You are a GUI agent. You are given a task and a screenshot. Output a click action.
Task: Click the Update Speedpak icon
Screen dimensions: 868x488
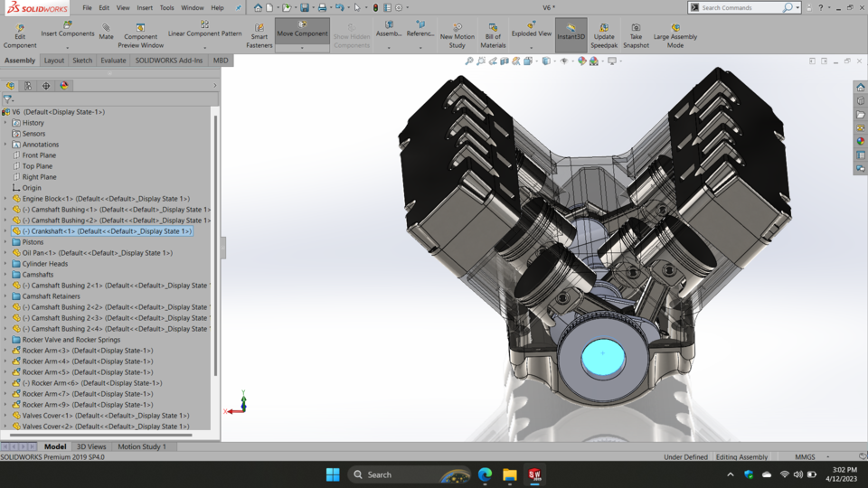coord(604,36)
